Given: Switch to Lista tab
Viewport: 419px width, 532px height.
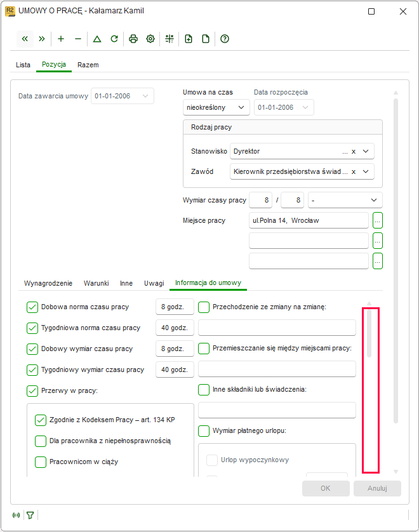Looking at the screenshot, I should pos(23,65).
